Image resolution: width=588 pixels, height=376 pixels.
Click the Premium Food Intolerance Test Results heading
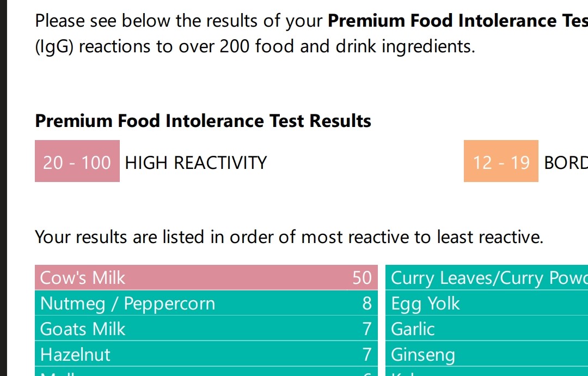pyautogui.click(x=203, y=121)
